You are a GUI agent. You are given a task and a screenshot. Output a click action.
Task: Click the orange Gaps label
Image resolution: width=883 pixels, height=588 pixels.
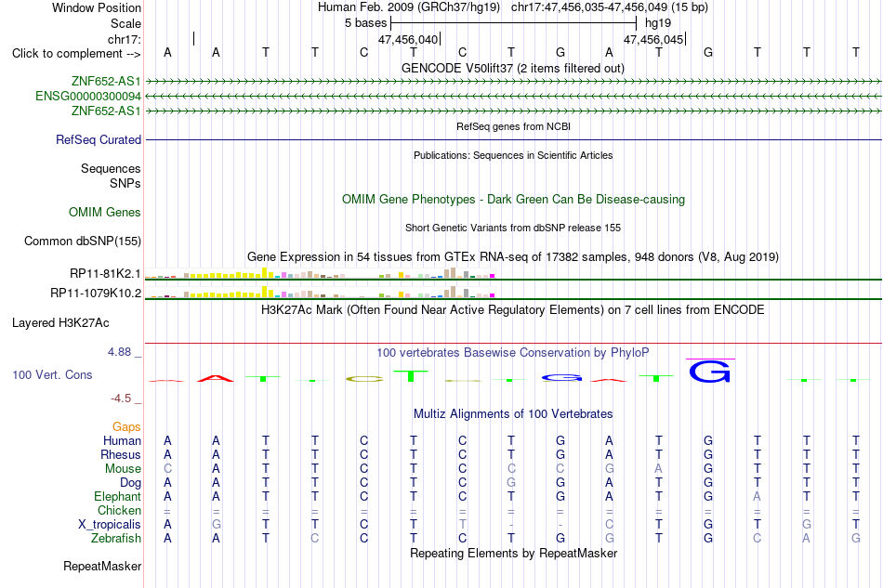[126, 427]
